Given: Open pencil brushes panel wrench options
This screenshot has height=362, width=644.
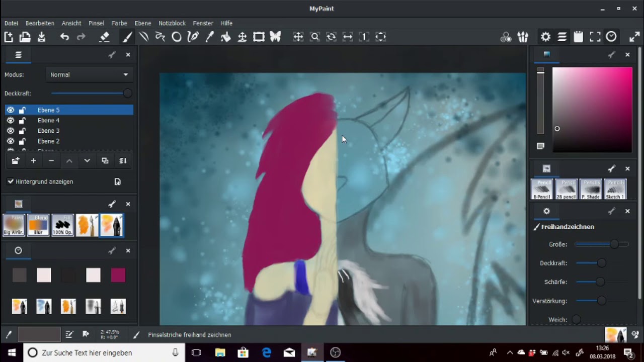Looking at the screenshot, I should pyautogui.click(x=611, y=168).
